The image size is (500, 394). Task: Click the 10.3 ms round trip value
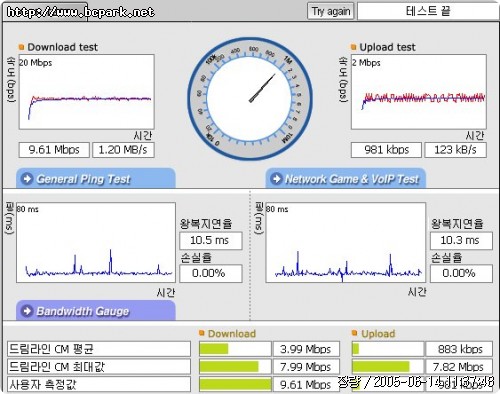461,240
